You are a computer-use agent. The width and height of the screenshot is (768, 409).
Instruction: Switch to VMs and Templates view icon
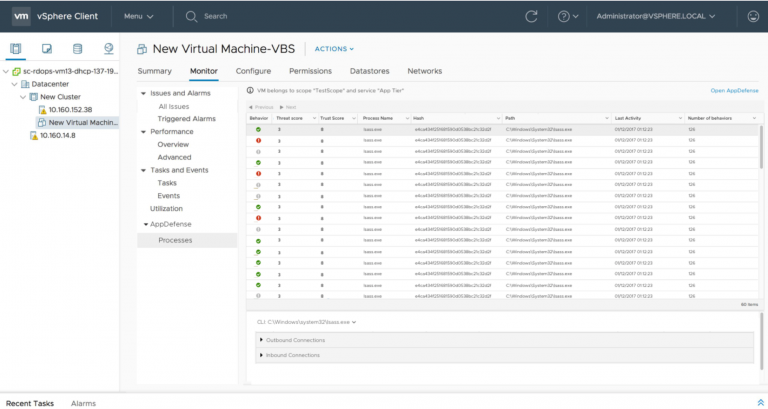point(47,48)
